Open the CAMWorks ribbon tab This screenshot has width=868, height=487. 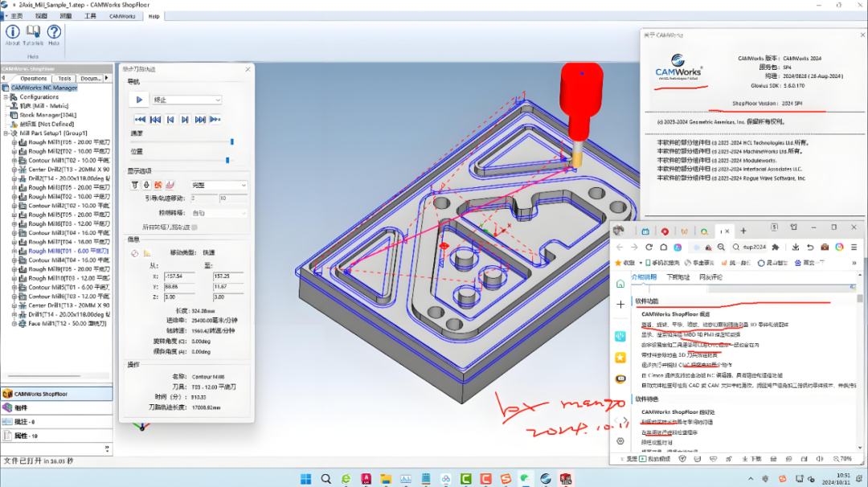122,16
